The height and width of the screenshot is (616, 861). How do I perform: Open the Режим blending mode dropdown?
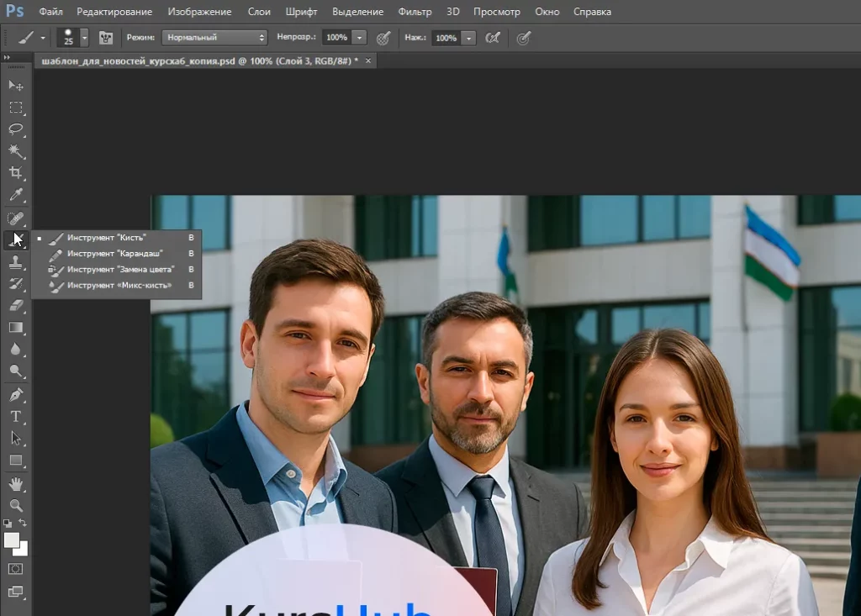click(214, 37)
